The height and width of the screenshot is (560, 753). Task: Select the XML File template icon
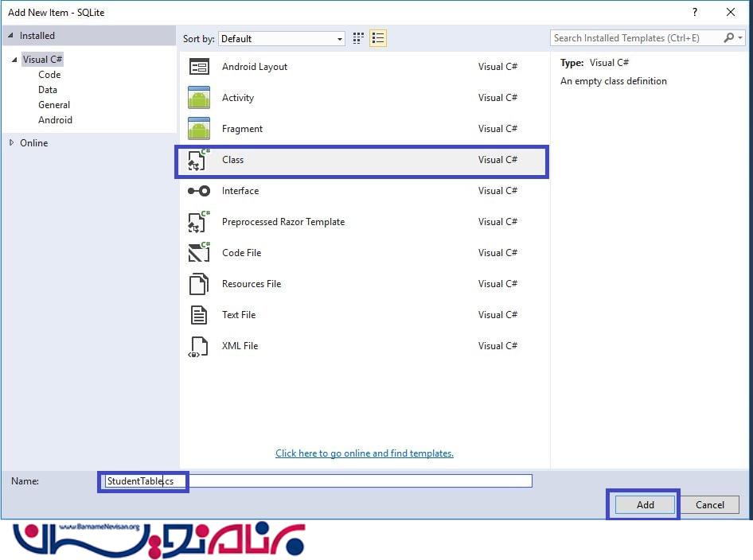tap(198, 346)
